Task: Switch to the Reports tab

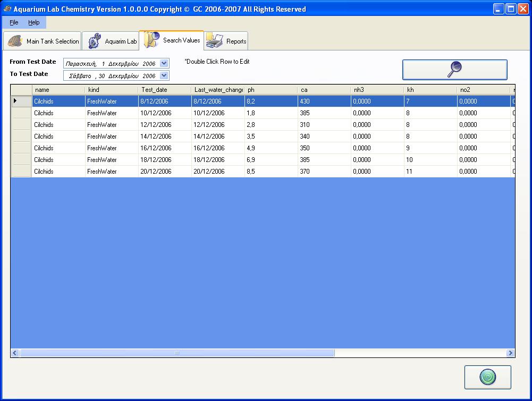Action: click(x=226, y=41)
